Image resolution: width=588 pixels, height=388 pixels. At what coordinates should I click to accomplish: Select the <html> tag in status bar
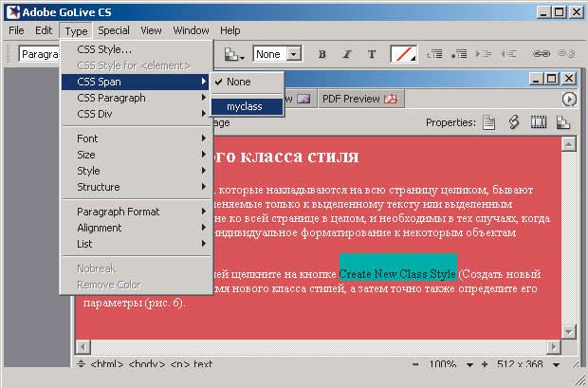107,364
